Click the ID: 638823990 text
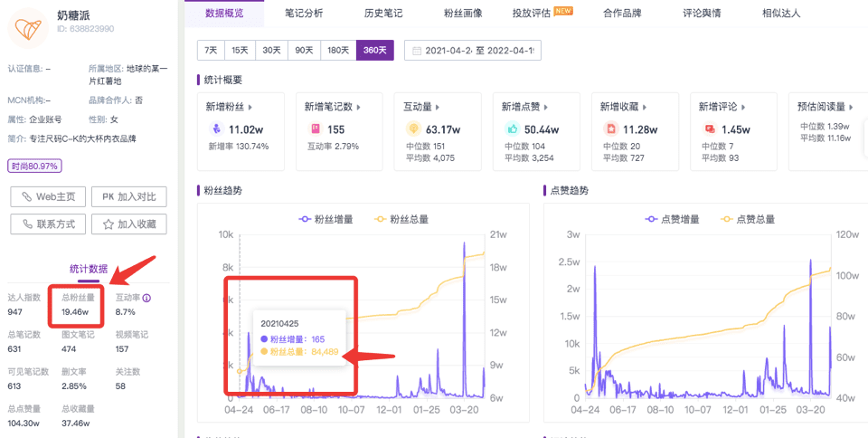This screenshot has height=438, width=868. pyautogui.click(x=85, y=28)
